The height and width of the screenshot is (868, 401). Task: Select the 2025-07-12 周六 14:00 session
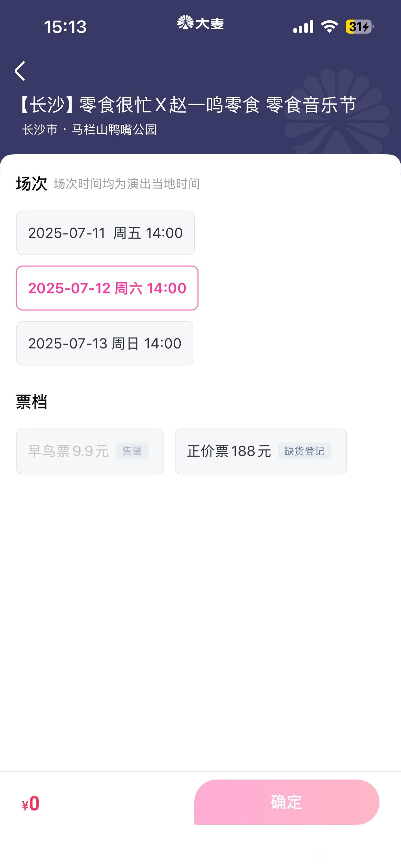pos(107,288)
